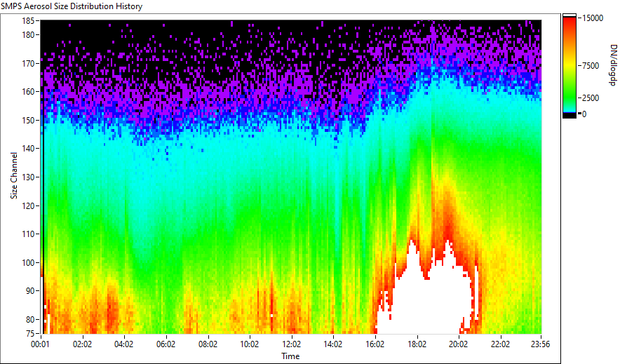Click the 185 y-axis tick label
The width and height of the screenshot is (620, 364).
[x=28, y=20]
